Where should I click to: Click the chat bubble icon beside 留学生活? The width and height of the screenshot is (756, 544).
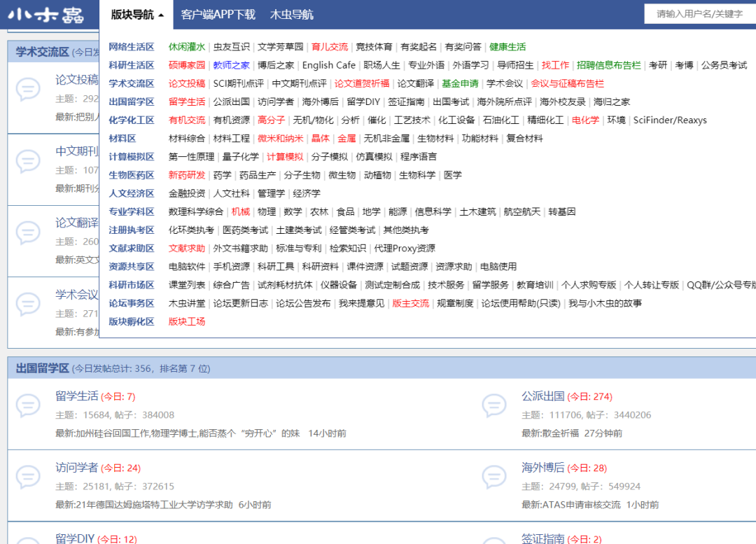coord(28,405)
